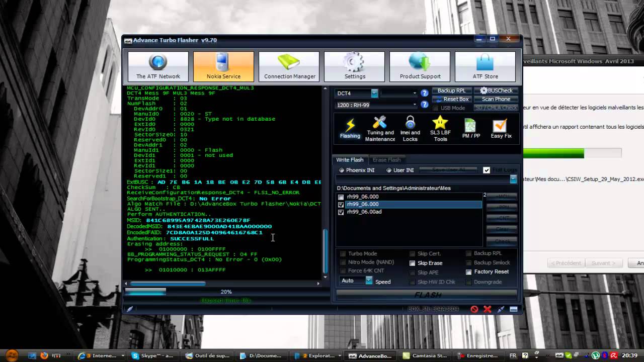The height and width of the screenshot is (362, 644).
Task: Click the FLASH button
Action: pos(427,295)
